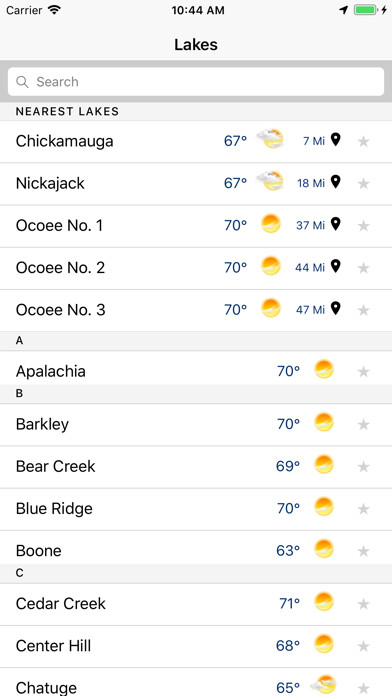Tap Nickajack's partly cloudy weather icon
This screenshot has width=392, height=696.
(271, 181)
